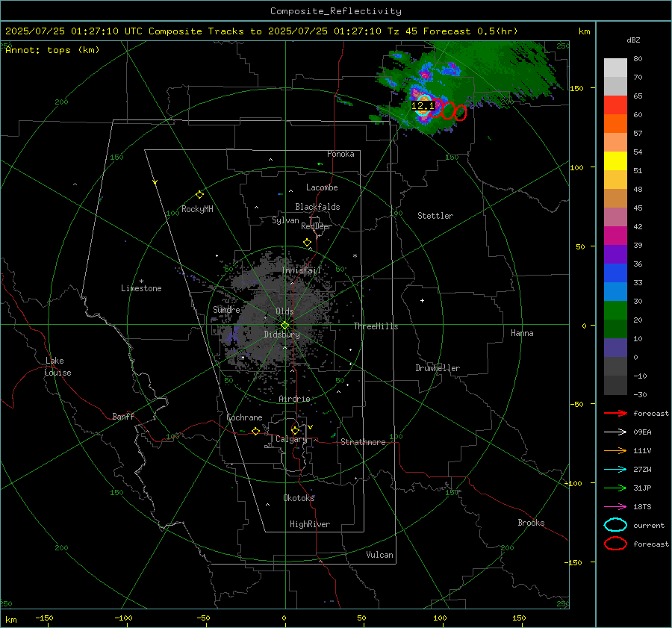Click the 'Forecast 0.5(hr)' header text
Screen dimensions: 672x628
pos(470,31)
